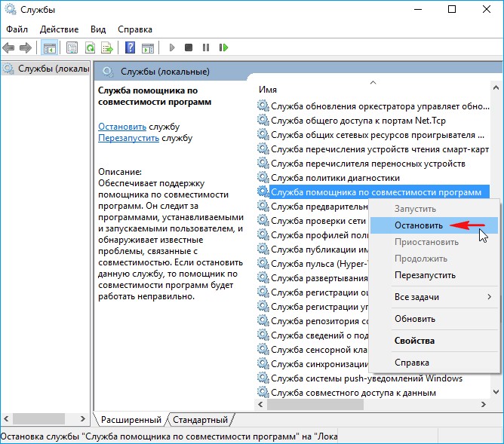Click the Forward arrow in toolbar
504x444 pixels.
(26, 47)
